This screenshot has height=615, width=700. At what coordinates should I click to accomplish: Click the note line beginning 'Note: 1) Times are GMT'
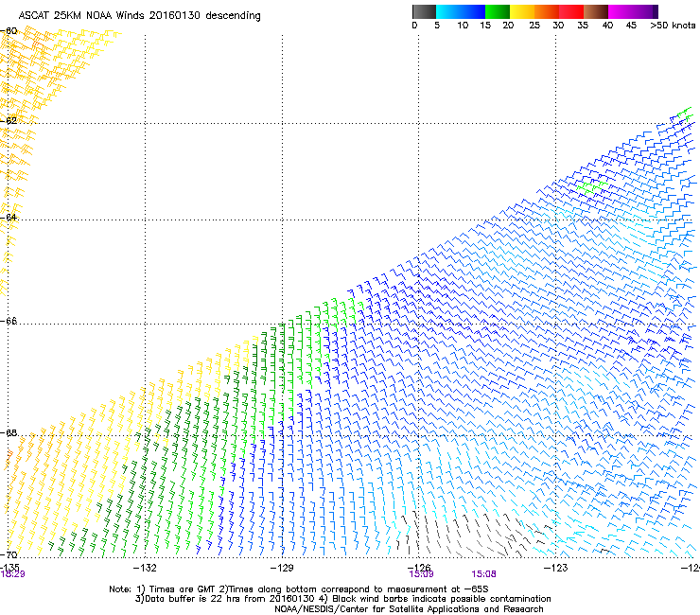tap(299, 589)
